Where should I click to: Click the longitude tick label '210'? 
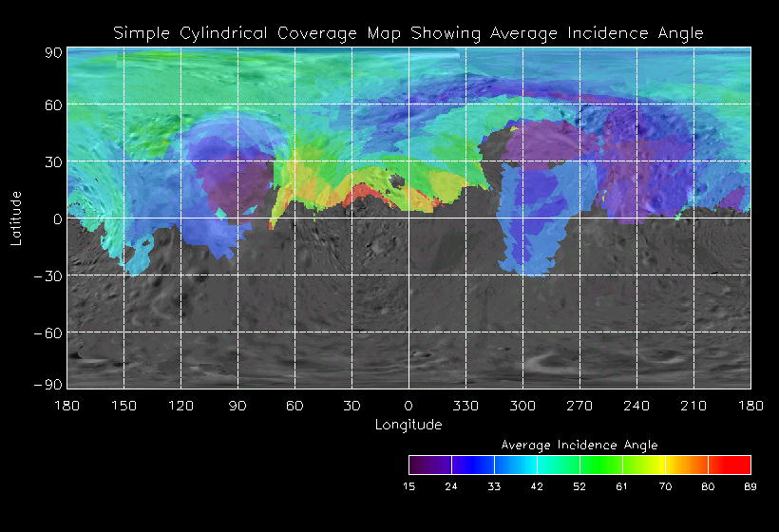693,406
